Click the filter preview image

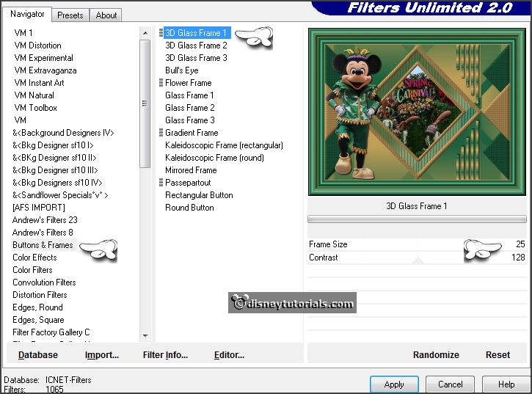coord(417,112)
